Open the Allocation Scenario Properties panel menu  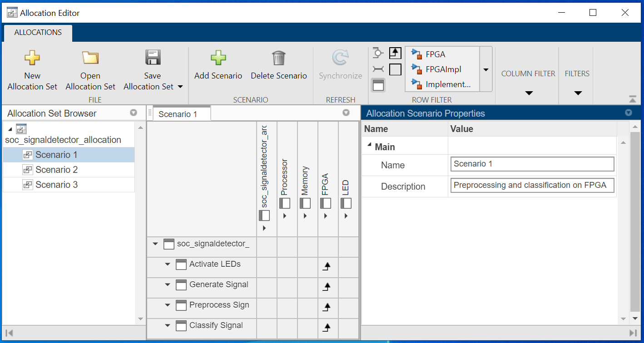pyautogui.click(x=629, y=113)
